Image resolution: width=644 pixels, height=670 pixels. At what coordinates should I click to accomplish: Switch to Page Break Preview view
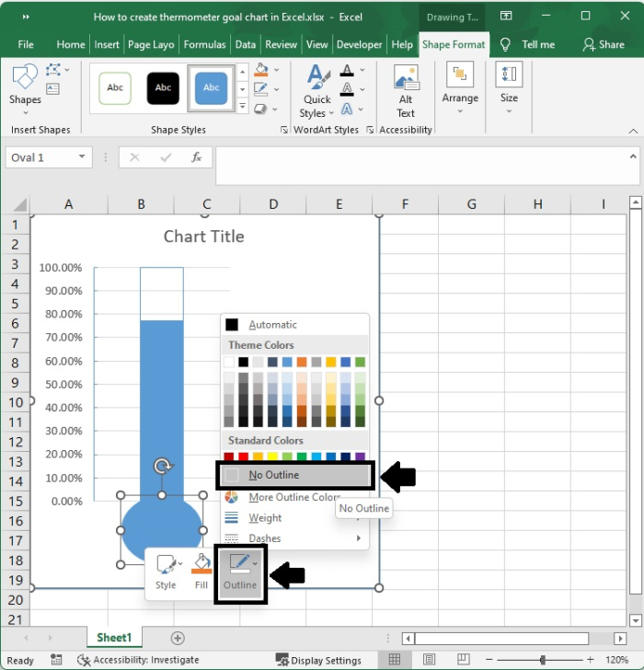[463, 660]
